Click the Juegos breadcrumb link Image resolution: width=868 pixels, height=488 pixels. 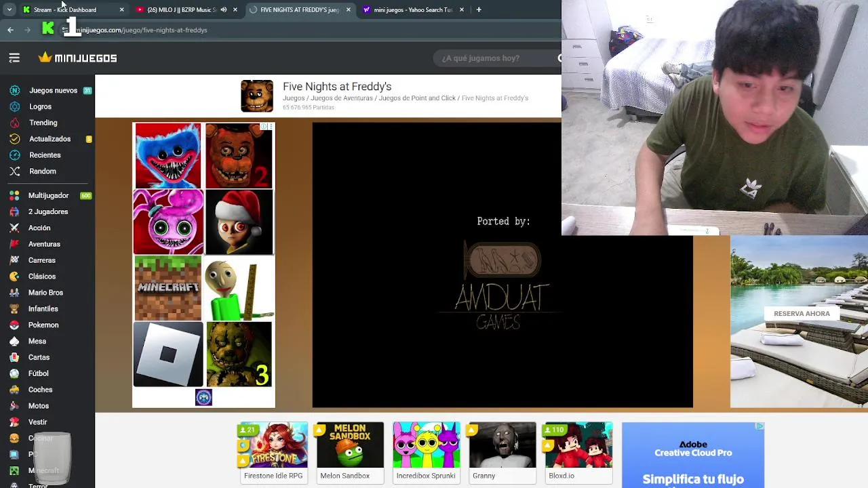tap(294, 98)
